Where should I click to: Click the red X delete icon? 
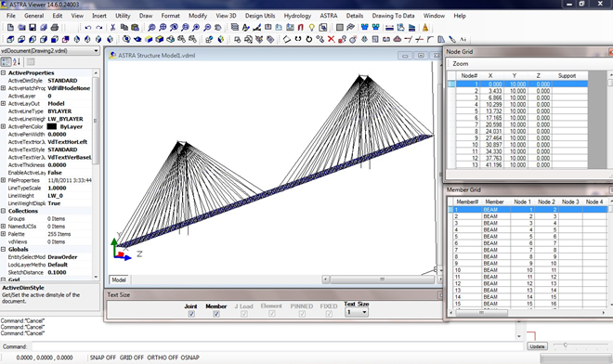tap(332, 39)
